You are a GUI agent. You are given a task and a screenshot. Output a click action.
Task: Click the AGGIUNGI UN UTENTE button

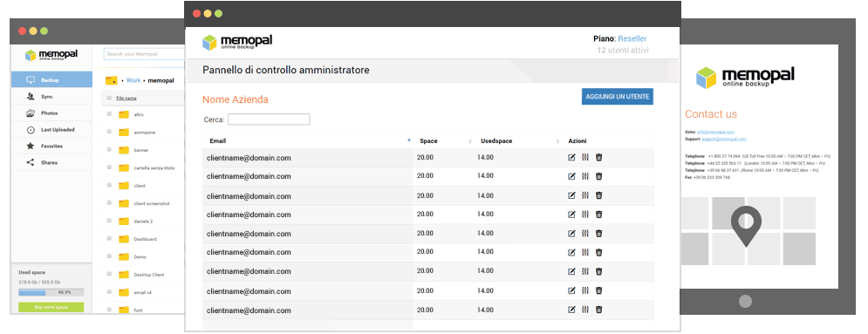pos(618,96)
